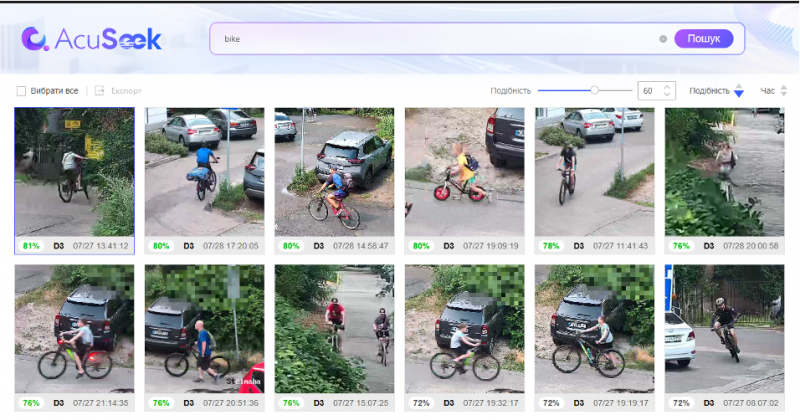
Task: Open the 78% match thumbnail at 11:41:43
Action: 594,172
